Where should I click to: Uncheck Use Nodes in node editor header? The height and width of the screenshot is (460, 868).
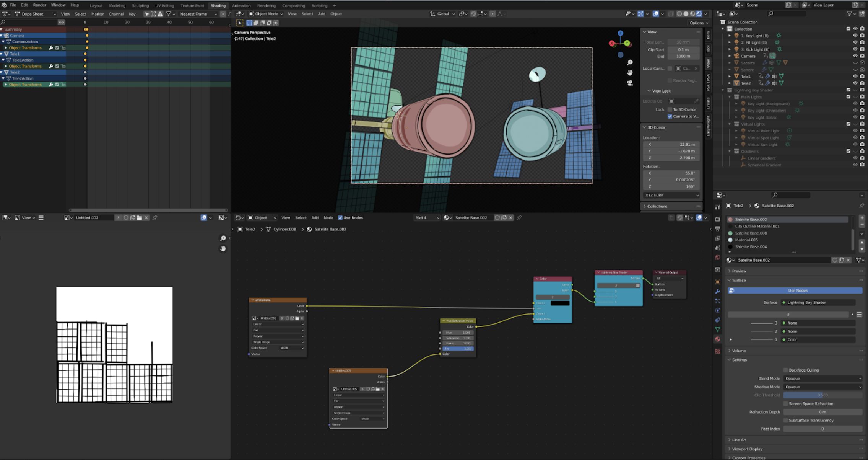(x=340, y=218)
